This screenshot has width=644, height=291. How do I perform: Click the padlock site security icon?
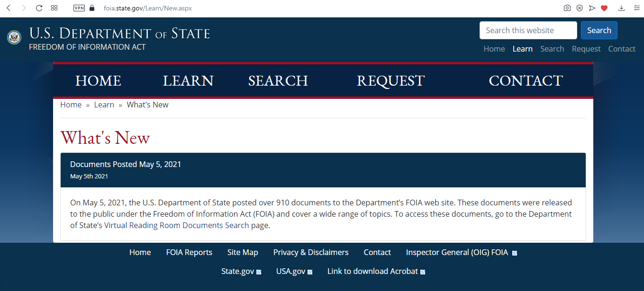[x=92, y=8]
